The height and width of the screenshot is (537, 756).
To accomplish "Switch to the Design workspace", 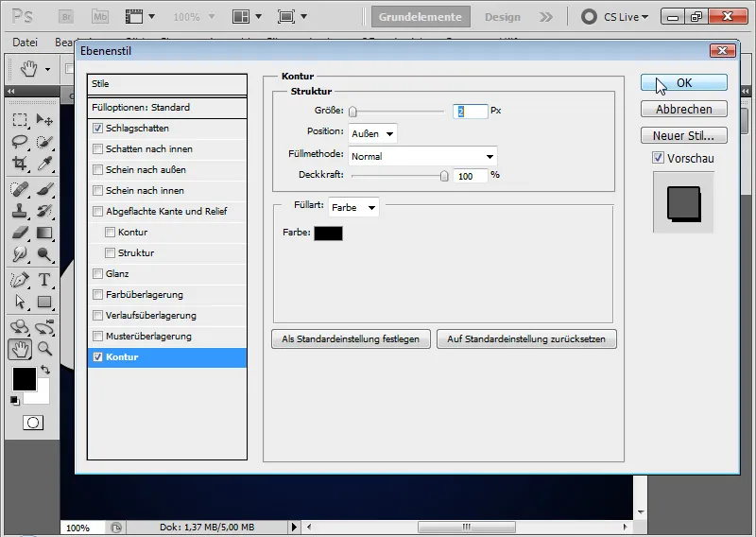I will 503,17.
